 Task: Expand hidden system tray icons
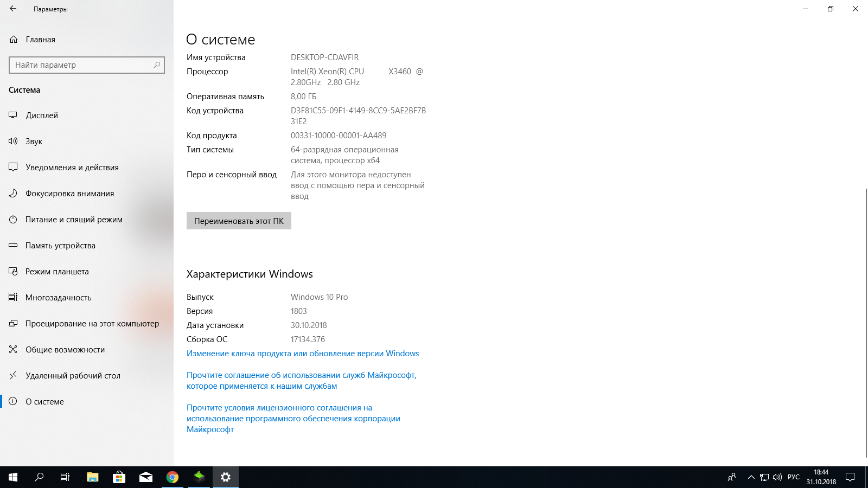751,477
